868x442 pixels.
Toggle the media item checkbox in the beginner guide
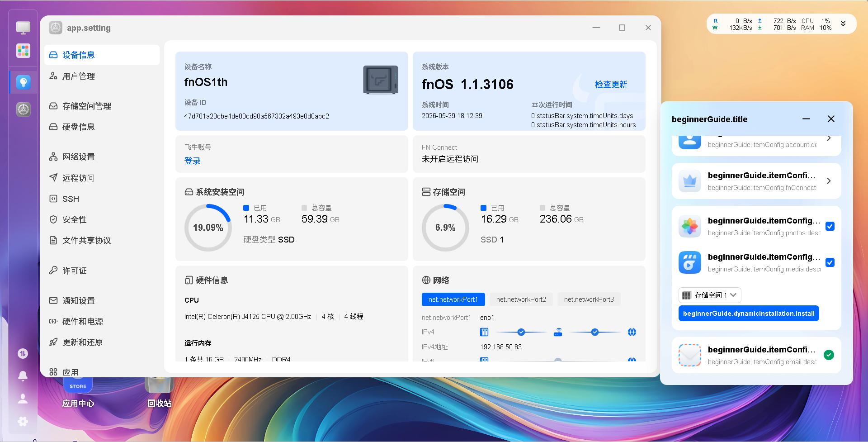(x=830, y=262)
